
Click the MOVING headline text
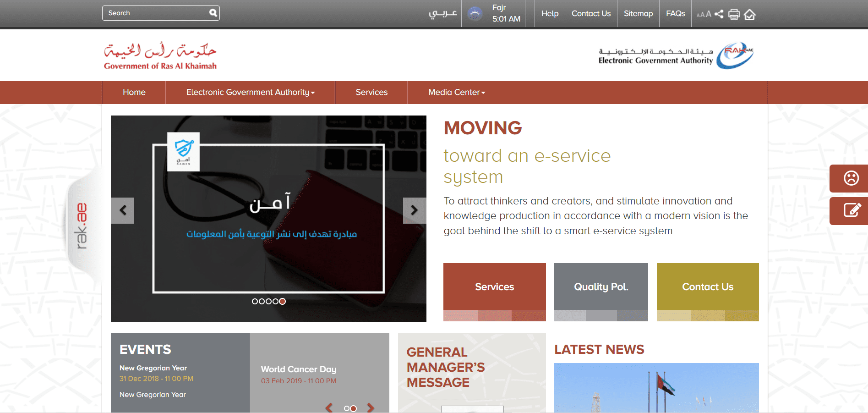(483, 128)
